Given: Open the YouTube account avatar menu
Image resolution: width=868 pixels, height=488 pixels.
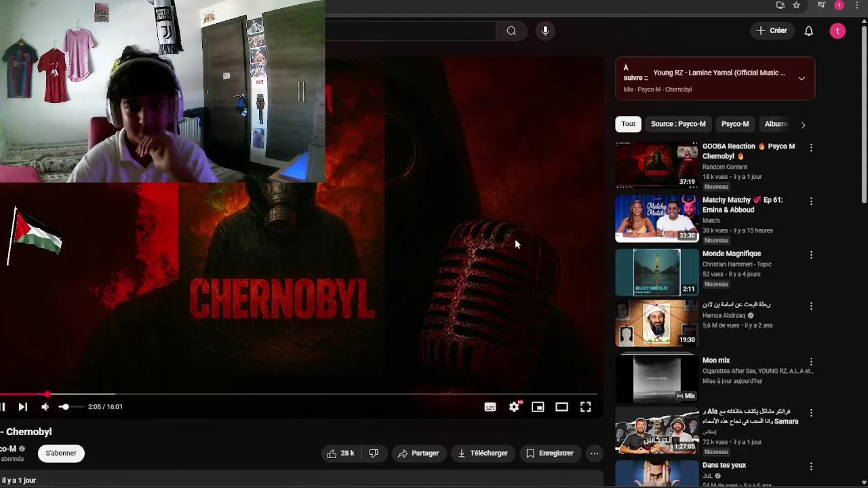Looking at the screenshot, I should click(x=837, y=31).
